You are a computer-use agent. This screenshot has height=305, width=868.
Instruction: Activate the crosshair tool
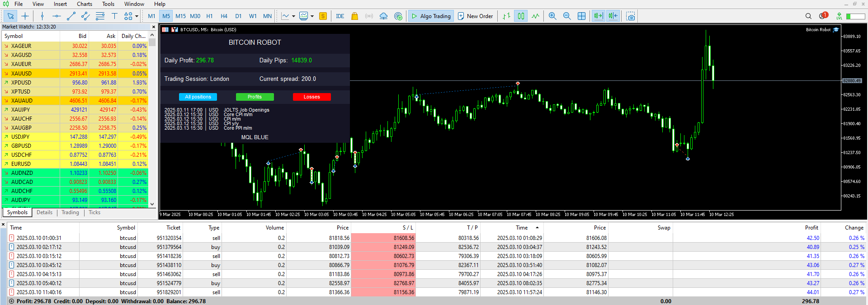tap(25, 16)
